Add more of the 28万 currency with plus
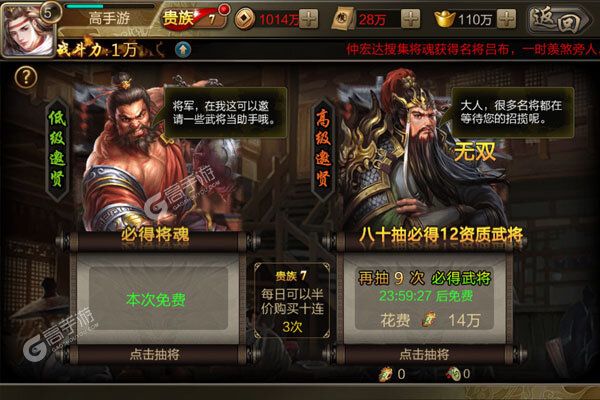Image resolution: width=600 pixels, height=400 pixels. 410,19
